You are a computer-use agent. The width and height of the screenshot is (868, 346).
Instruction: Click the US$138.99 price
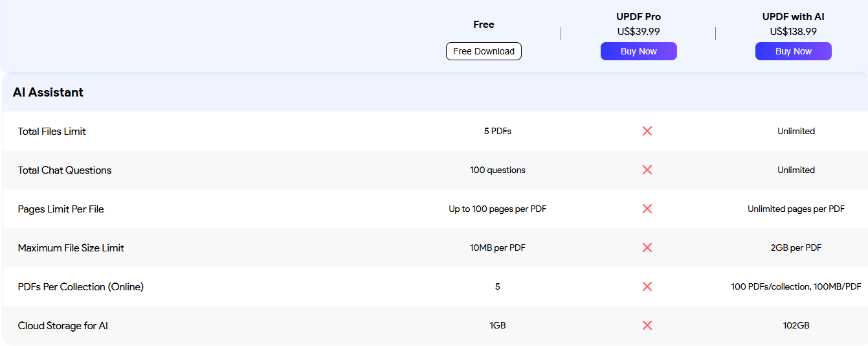click(x=793, y=31)
